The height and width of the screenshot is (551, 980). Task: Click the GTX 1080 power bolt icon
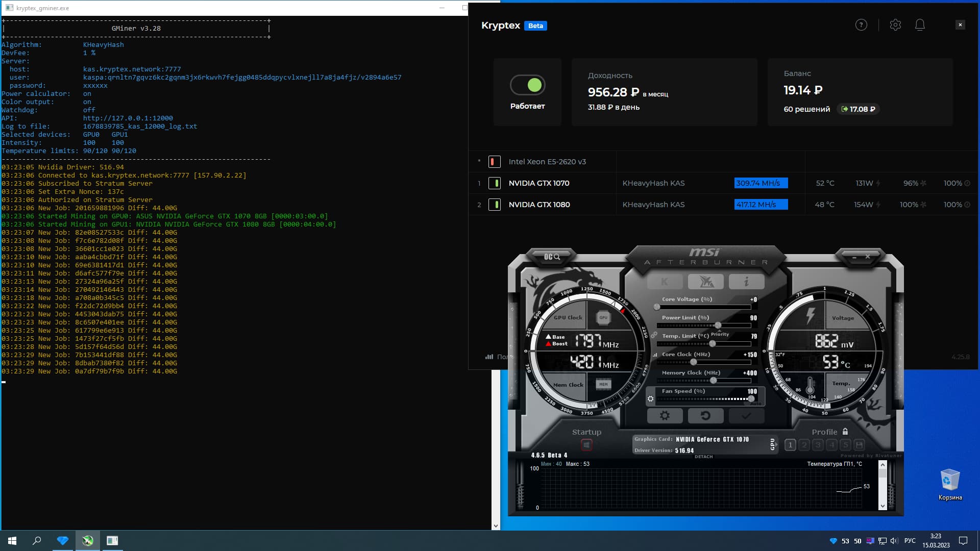(878, 205)
